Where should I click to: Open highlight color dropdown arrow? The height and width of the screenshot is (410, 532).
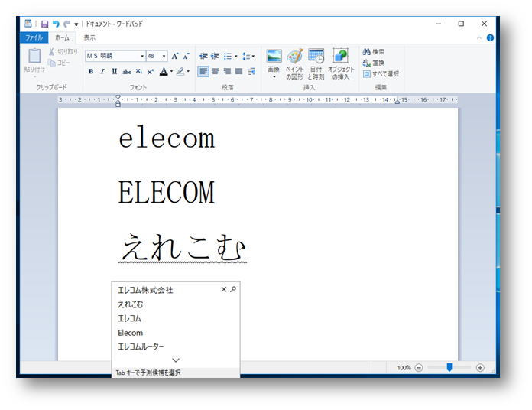188,71
